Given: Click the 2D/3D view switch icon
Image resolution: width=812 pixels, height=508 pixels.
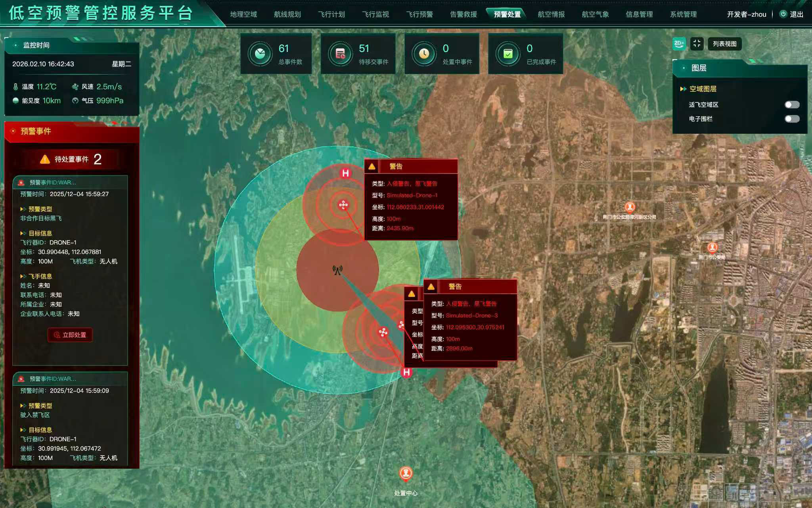Looking at the screenshot, I should (679, 44).
